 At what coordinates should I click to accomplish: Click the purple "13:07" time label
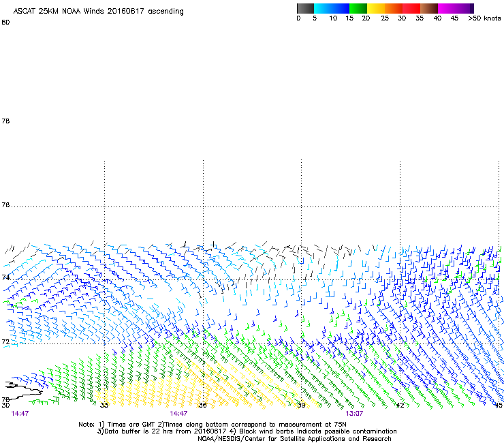point(354,414)
